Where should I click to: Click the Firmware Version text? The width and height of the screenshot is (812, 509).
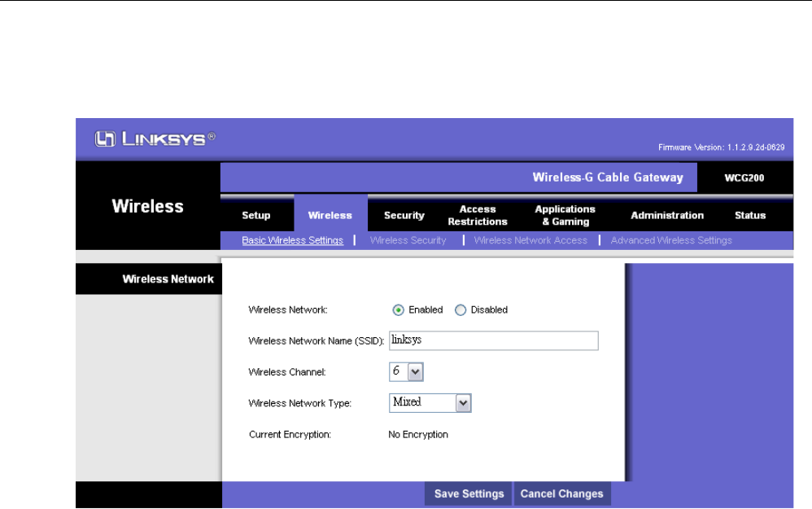click(x=722, y=147)
